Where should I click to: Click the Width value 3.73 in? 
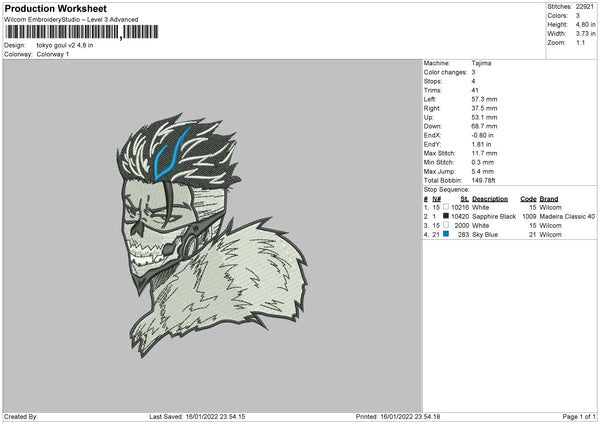pyautogui.click(x=585, y=34)
